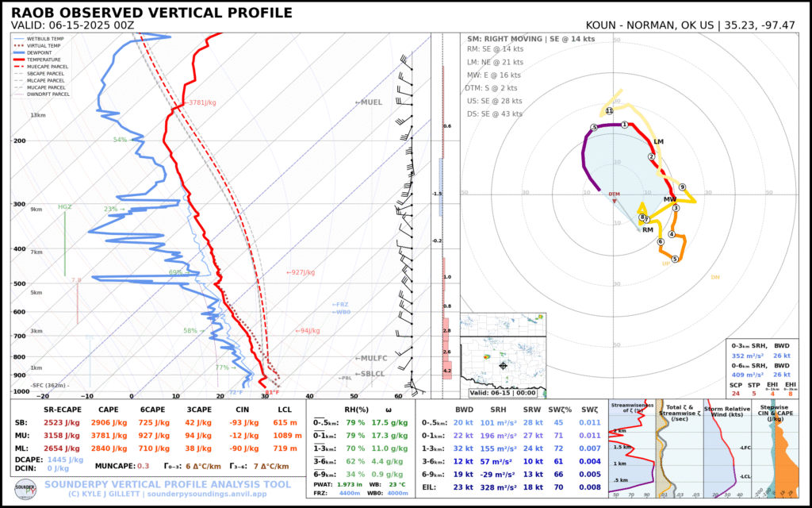The image size is (812, 508).
Task: Click the RM label on the hodograph
Action: click(649, 229)
